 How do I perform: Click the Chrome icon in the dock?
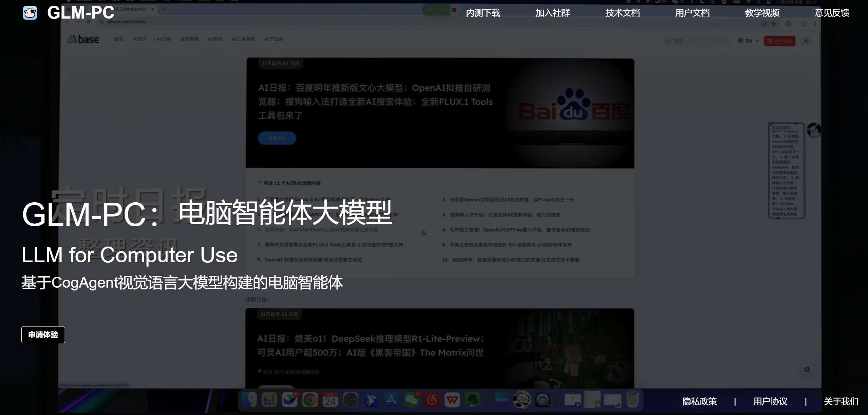click(310, 400)
